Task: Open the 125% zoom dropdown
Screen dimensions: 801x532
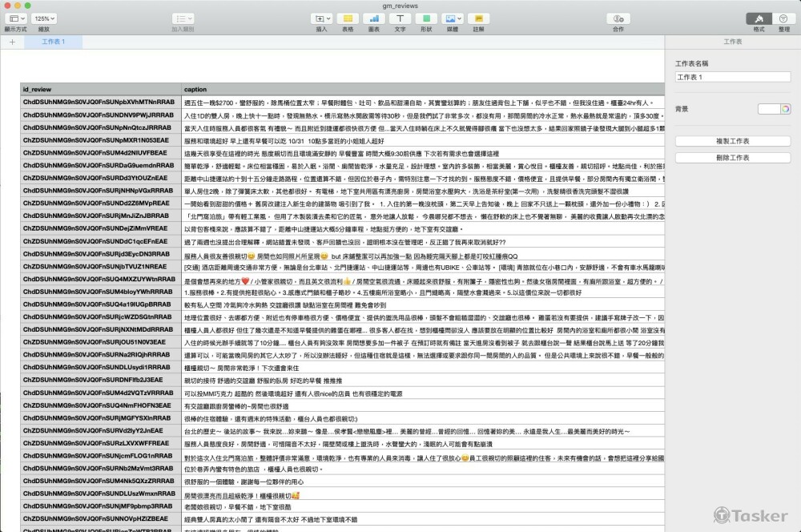Action: 44,18
